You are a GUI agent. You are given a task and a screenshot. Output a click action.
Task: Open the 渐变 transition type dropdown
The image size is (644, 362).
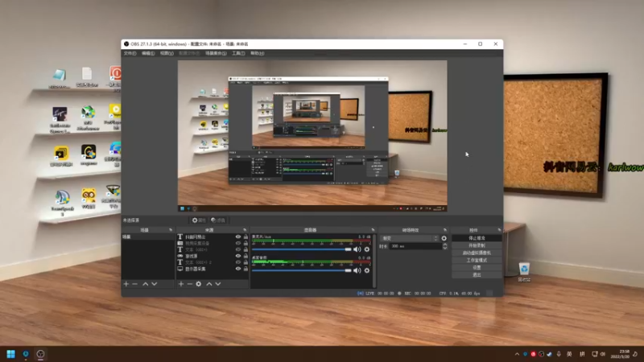click(410, 238)
